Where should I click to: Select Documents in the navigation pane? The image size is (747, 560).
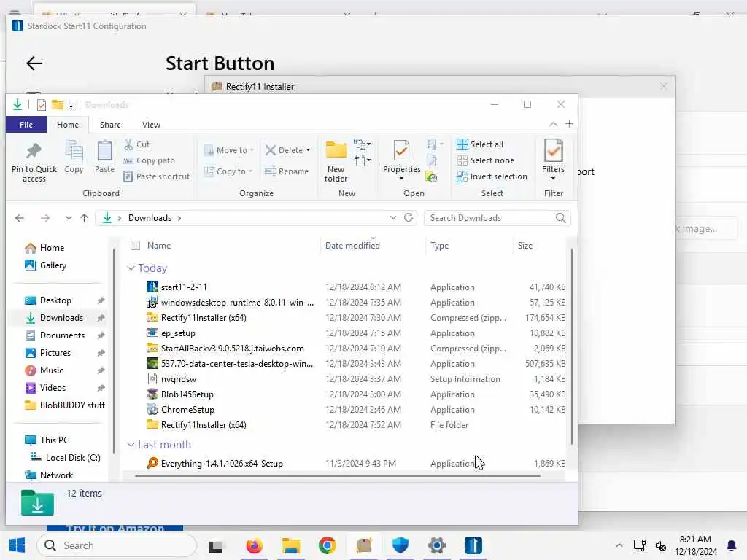pyautogui.click(x=63, y=335)
